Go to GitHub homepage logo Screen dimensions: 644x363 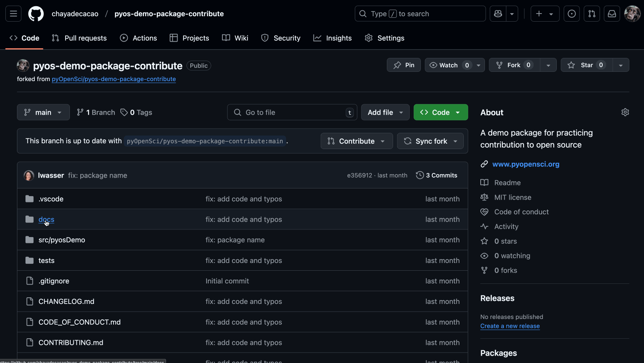(36, 14)
